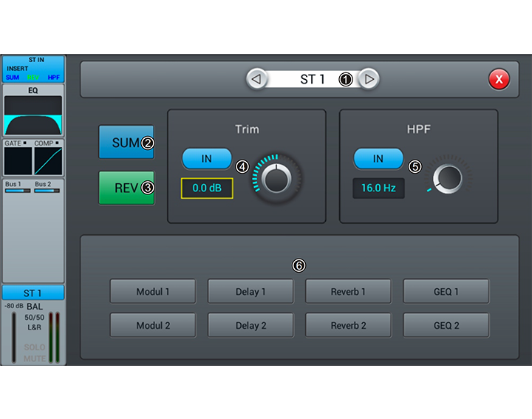Toggle the HPF IN switch
This screenshot has width=532, height=419.
(378, 158)
